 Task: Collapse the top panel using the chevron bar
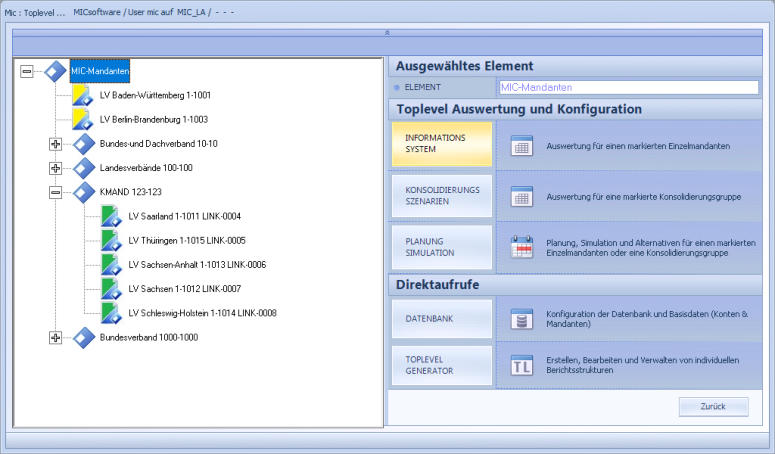tap(387, 32)
